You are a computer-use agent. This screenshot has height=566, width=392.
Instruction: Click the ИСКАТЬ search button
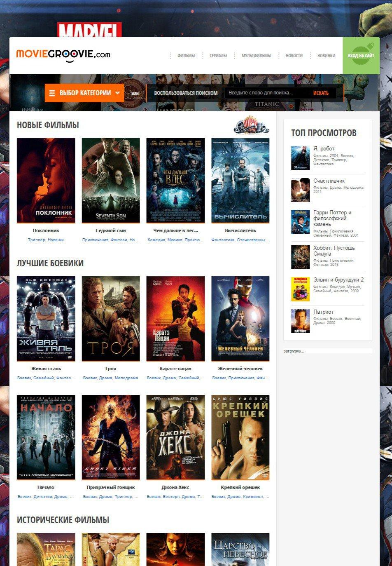321,93
